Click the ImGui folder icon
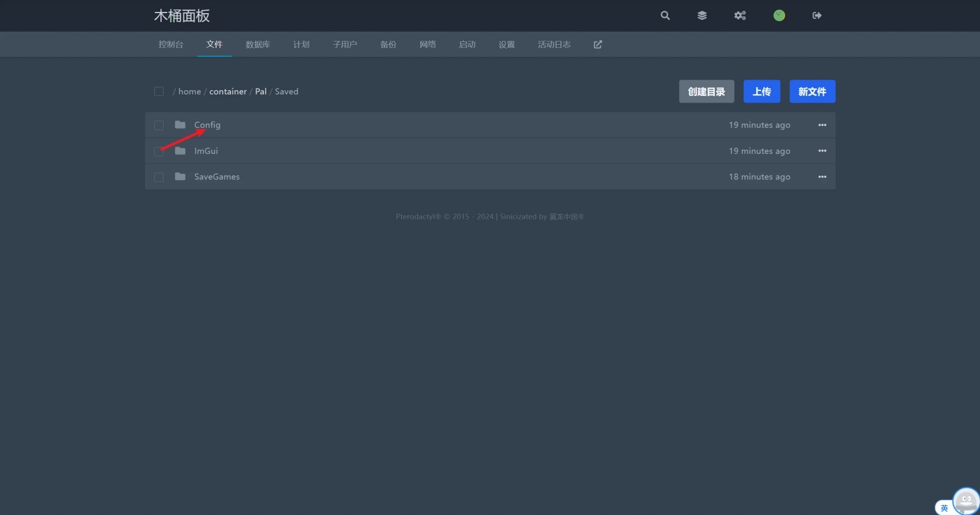The width and height of the screenshot is (980, 515). point(180,151)
